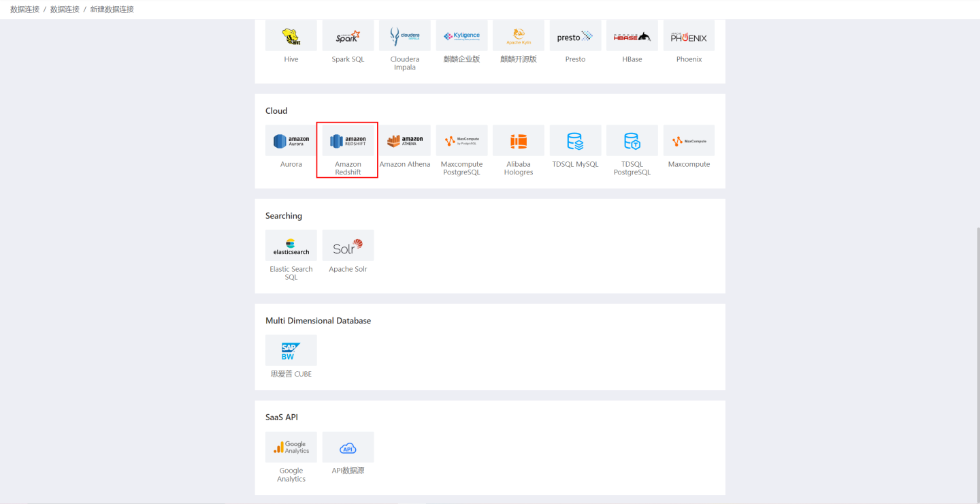Choose the Amazon Athena icon
The image size is (980, 504).
405,140
